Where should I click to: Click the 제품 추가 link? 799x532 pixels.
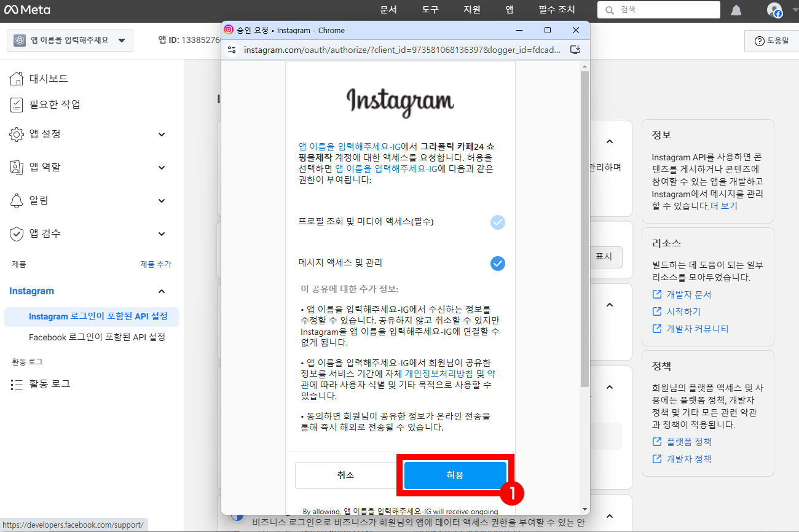tap(155, 264)
